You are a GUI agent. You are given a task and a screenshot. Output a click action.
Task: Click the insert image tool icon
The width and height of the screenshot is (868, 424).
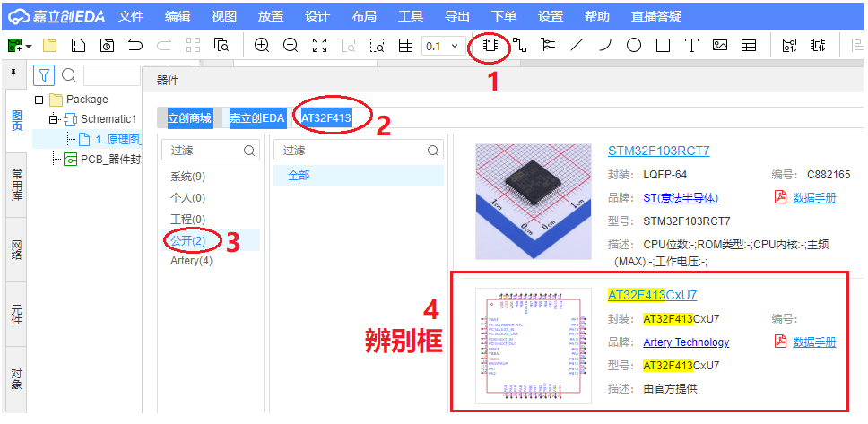click(x=719, y=45)
